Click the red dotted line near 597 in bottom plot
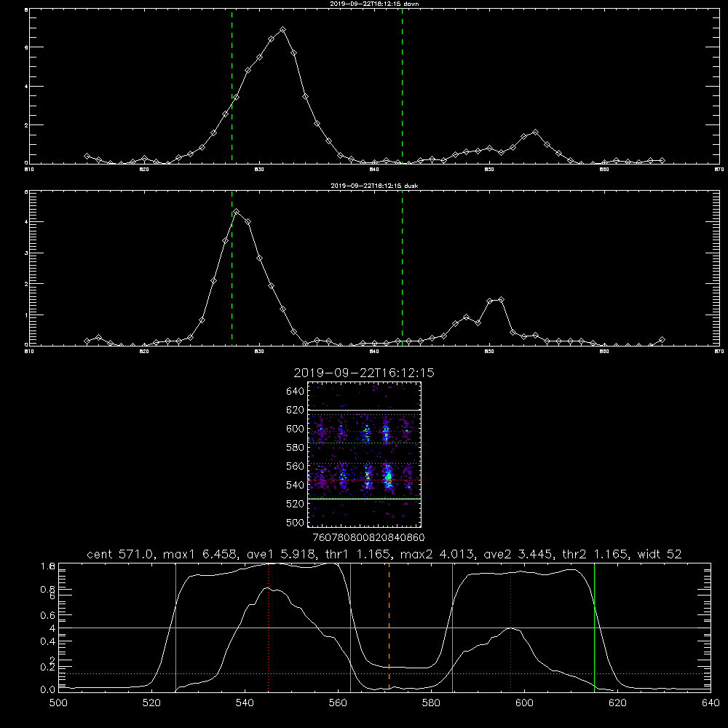This screenshot has width=728, height=728. (511, 627)
